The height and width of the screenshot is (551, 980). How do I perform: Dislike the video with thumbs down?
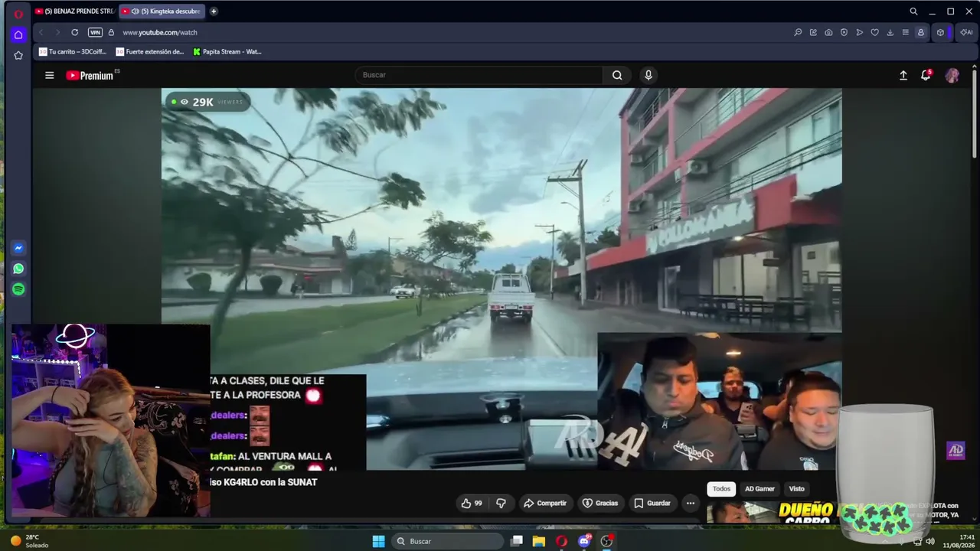click(501, 503)
